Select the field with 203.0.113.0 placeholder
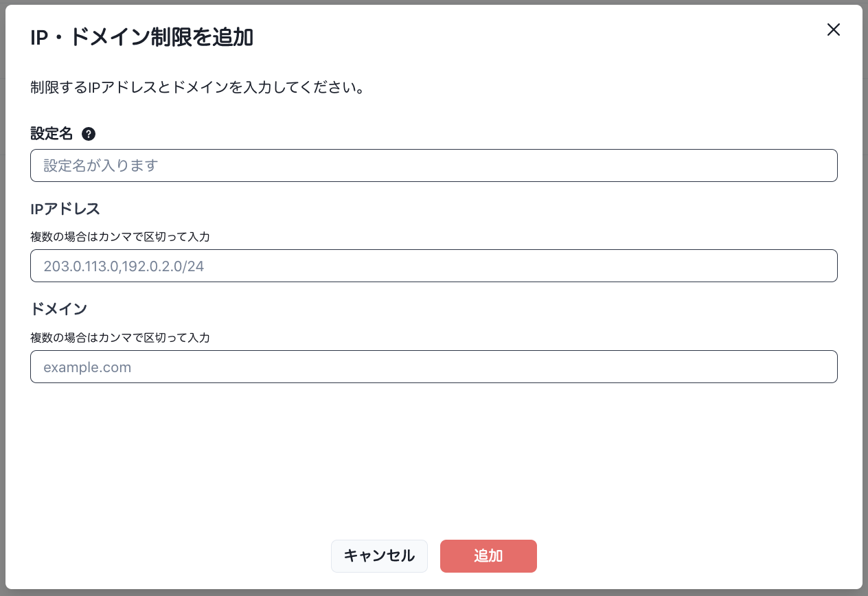868x596 pixels. click(433, 266)
